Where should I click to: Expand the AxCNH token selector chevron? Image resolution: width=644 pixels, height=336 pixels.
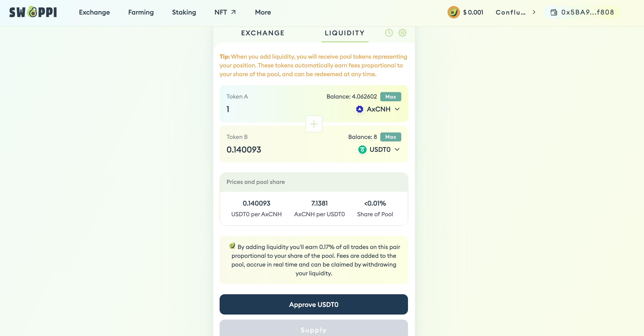[x=397, y=109]
